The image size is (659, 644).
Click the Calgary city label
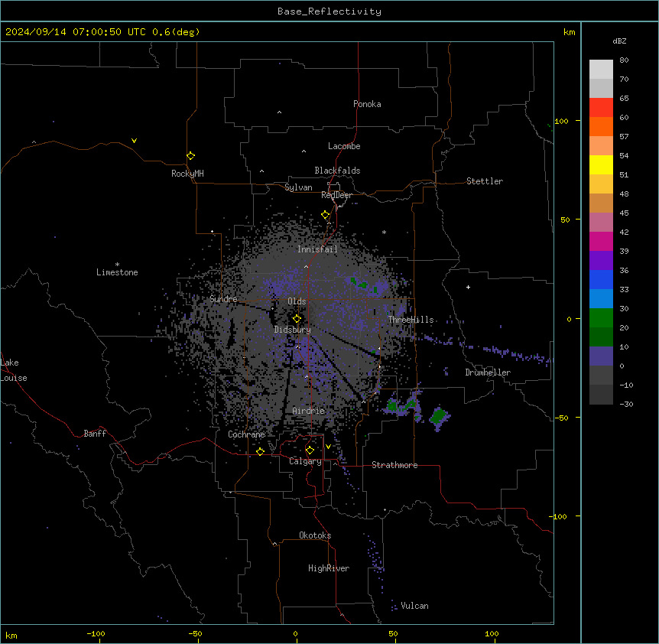pyautogui.click(x=306, y=461)
